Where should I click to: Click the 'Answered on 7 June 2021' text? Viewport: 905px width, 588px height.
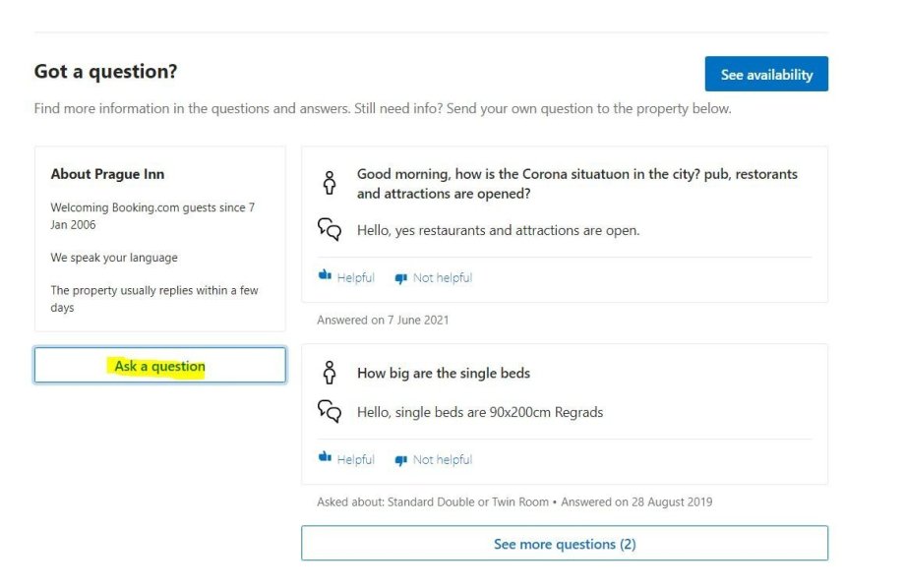point(383,320)
